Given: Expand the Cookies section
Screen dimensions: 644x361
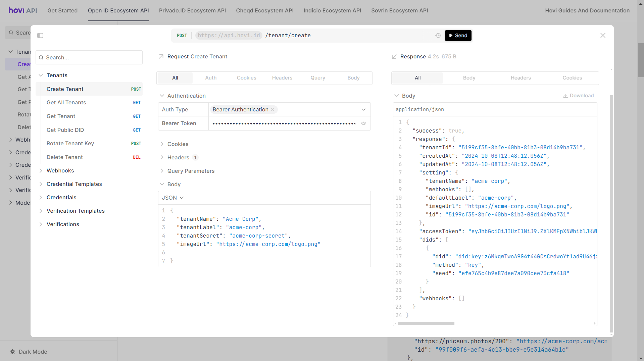Looking at the screenshot, I should (x=178, y=144).
